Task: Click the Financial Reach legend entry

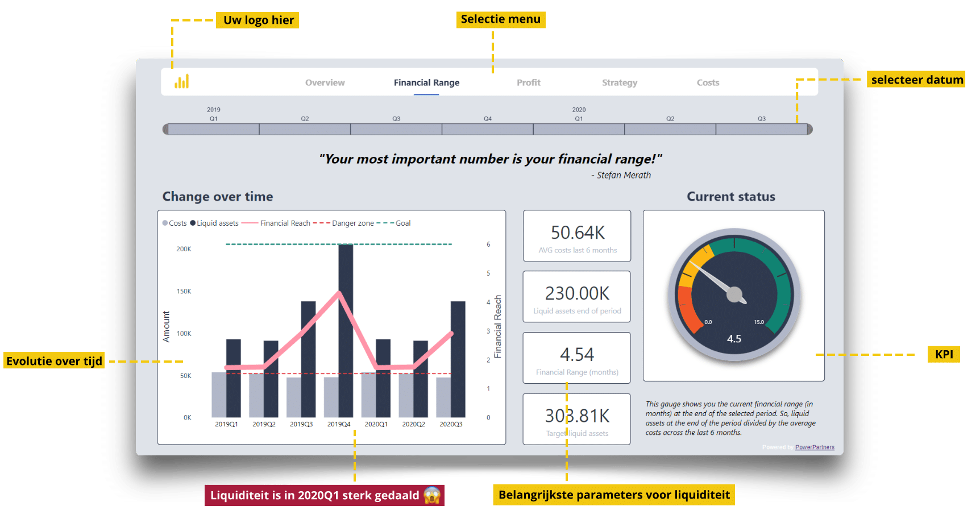Action: (276, 223)
